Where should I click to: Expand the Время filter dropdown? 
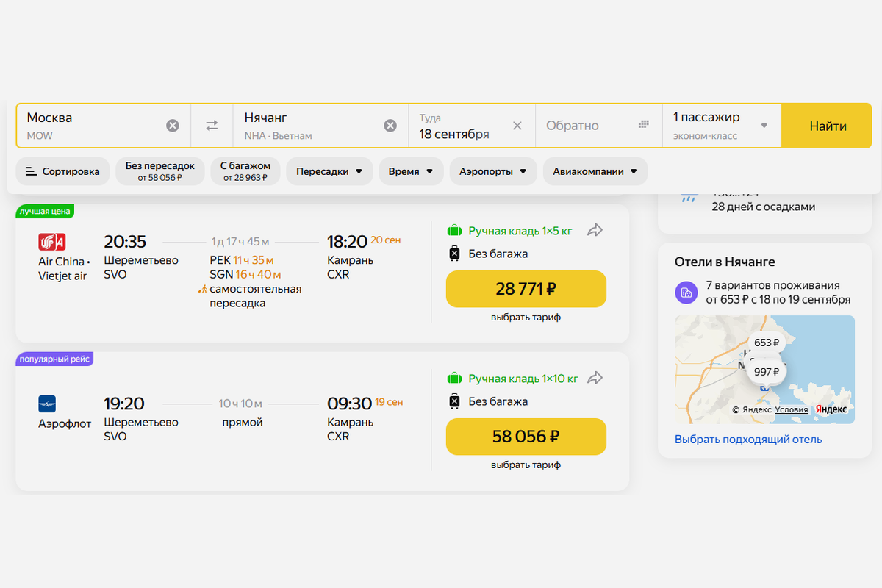411,171
